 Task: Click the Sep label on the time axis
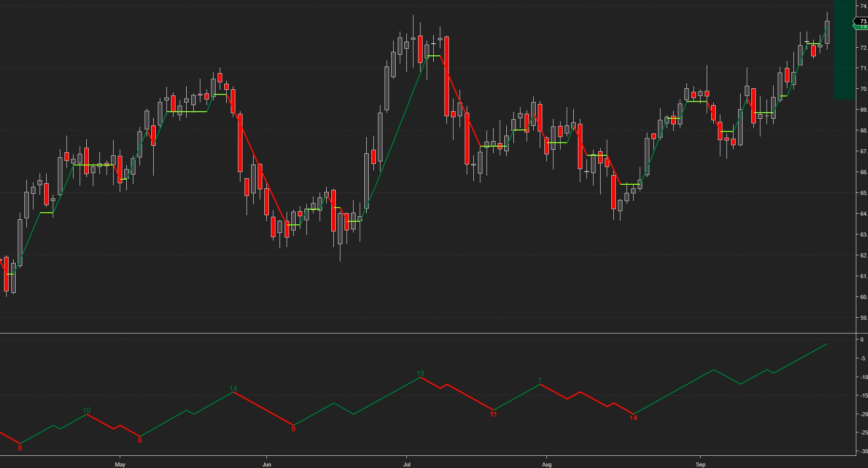pos(701,464)
